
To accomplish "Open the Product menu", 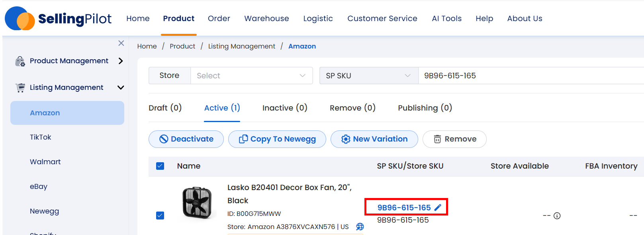I will [x=179, y=18].
